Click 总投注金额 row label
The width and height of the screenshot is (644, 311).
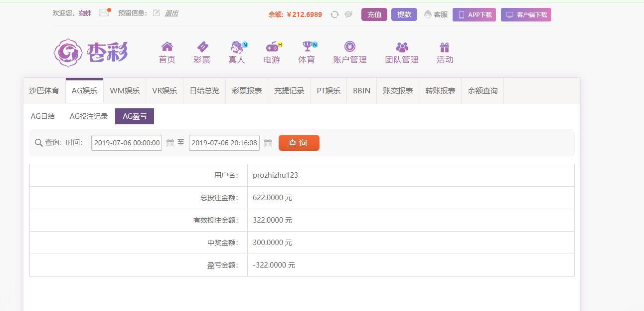click(x=219, y=198)
